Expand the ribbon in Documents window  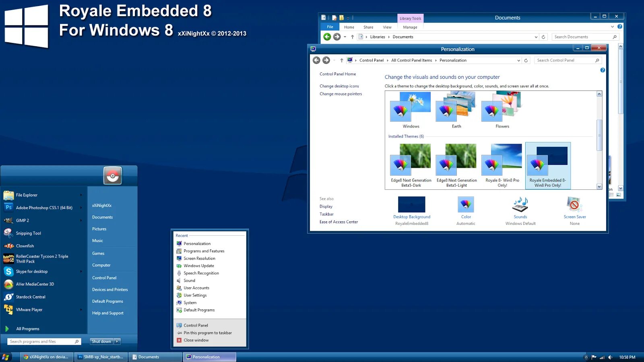click(613, 27)
